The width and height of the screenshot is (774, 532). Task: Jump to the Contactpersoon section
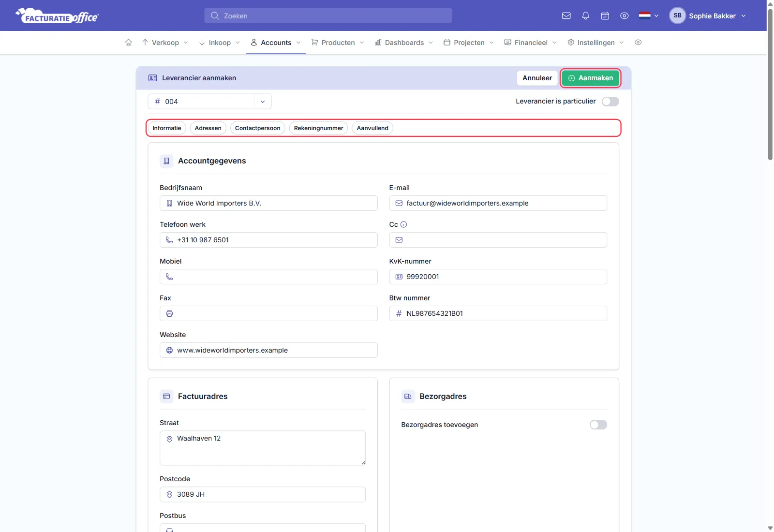point(258,128)
